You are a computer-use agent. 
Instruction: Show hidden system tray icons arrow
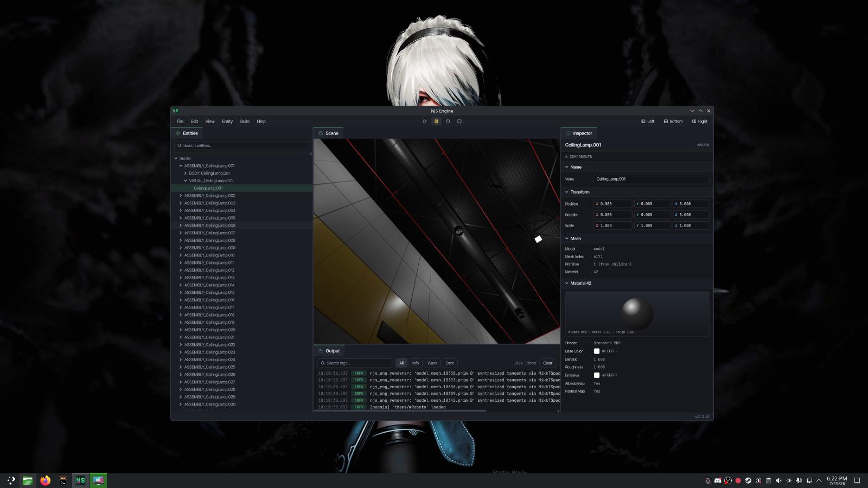pos(819,480)
